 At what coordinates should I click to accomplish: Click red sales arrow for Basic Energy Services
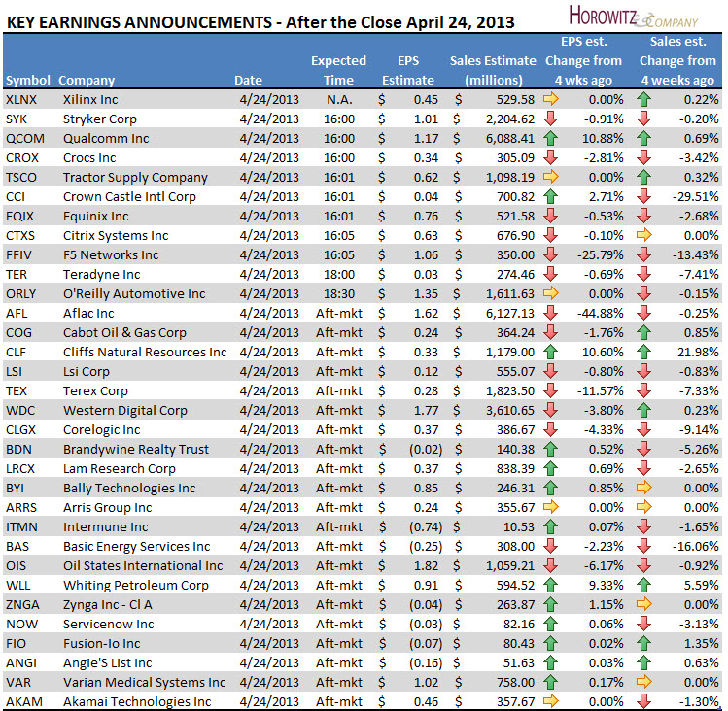click(x=644, y=546)
